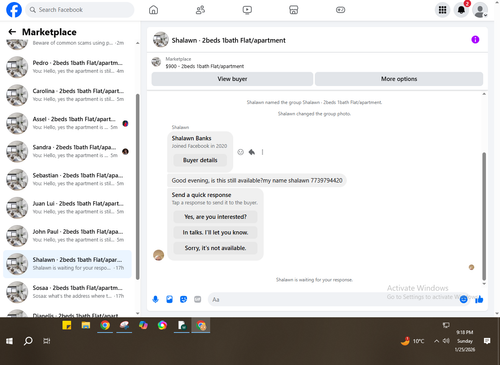Image resolution: width=500 pixels, height=365 pixels.
Task: Go to the Home feed icon
Action: (x=153, y=10)
